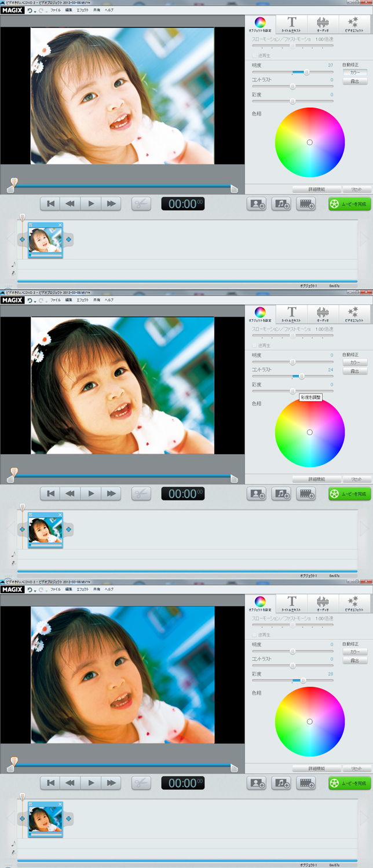Open ヘルプ menu in the contrast-24 window
Image resolution: width=373 pixels, height=868 pixels.
(x=109, y=300)
